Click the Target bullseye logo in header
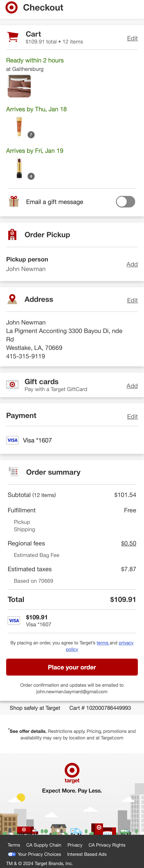This screenshot has width=144, height=868. pyautogui.click(x=11, y=7)
